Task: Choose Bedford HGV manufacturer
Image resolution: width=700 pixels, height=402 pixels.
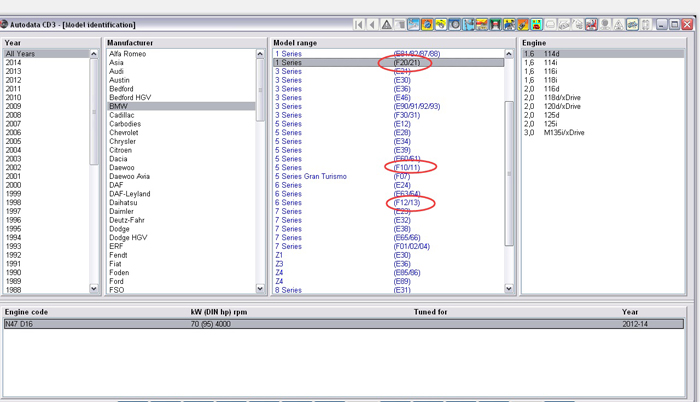Action: coord(130,97)
